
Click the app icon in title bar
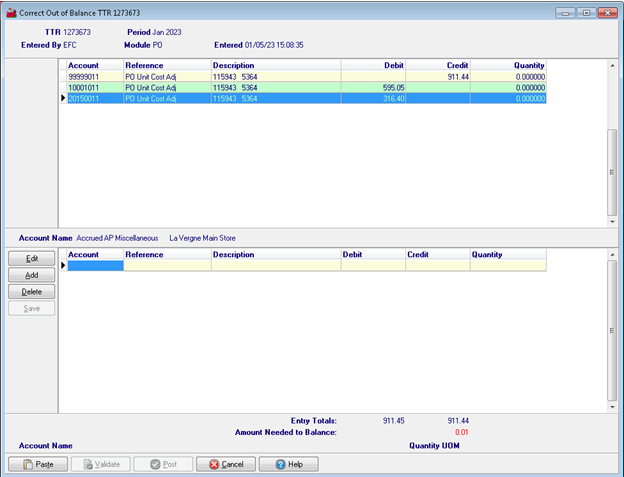coord(10,11)
